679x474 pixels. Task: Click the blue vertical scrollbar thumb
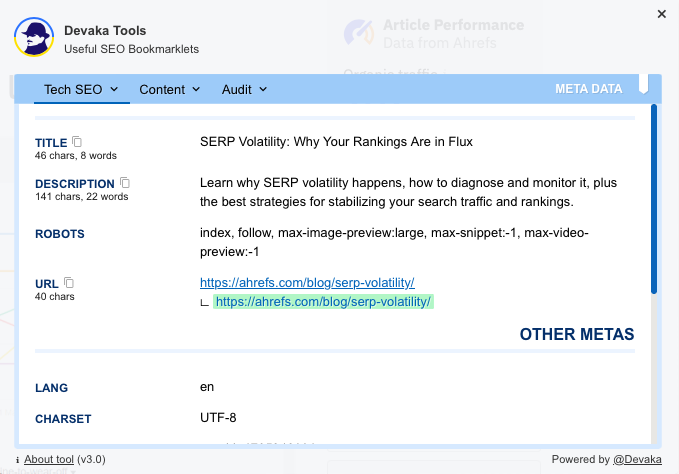pyautogui.click(x=653, y=199)
